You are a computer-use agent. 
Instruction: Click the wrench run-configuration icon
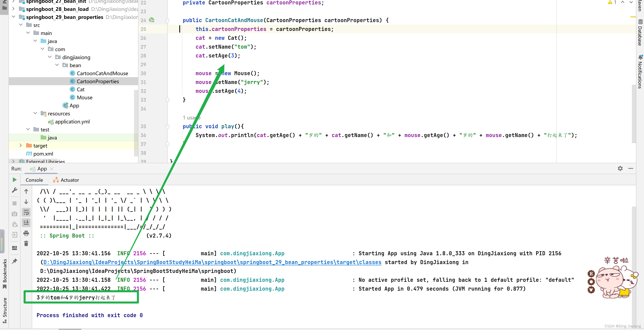(14, 190)
